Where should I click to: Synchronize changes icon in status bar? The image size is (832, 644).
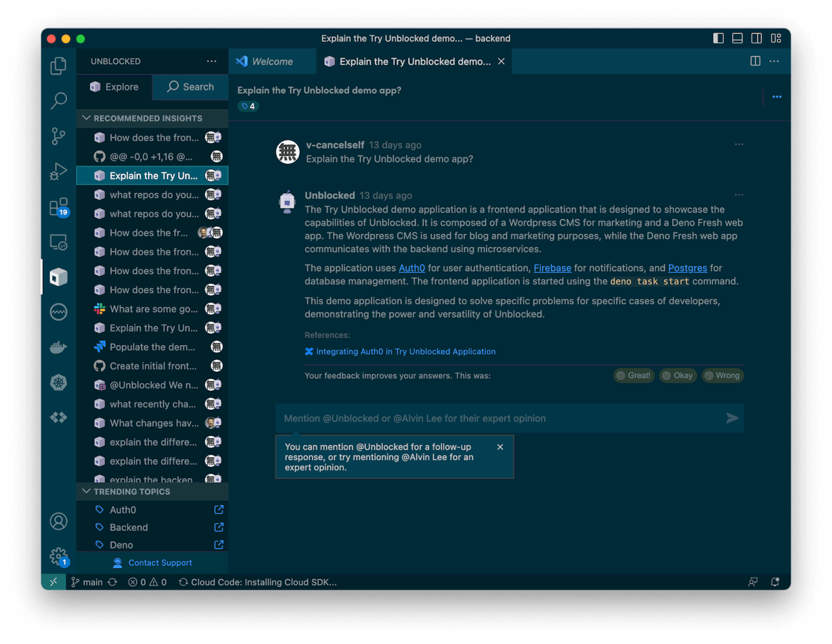(112, 582)
